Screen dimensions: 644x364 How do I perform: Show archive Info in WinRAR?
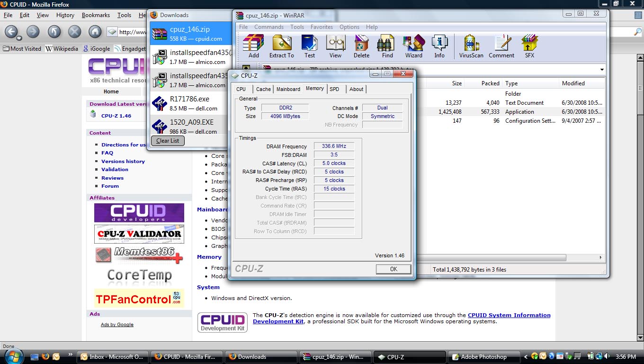click(439, 46)
